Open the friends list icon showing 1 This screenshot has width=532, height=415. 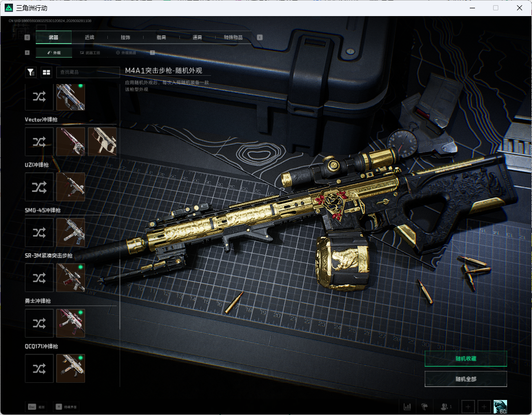[445, 407]
